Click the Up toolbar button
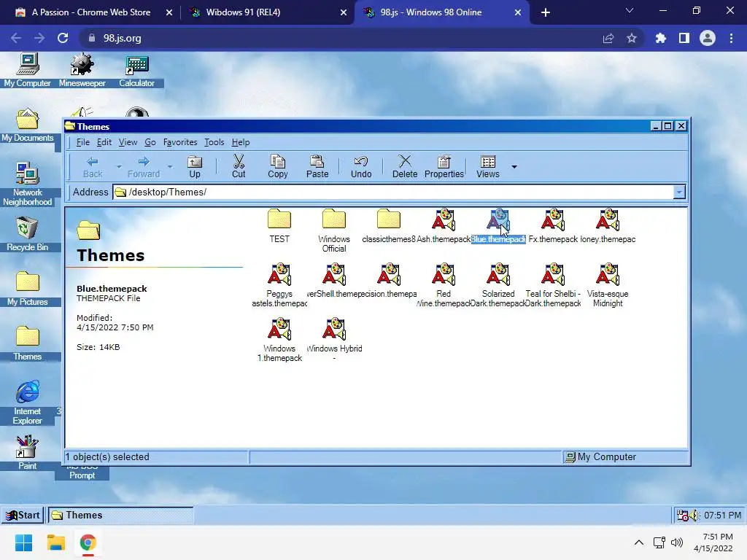The width and height of the screenshot is (747, 560). [x=194, y=167]
